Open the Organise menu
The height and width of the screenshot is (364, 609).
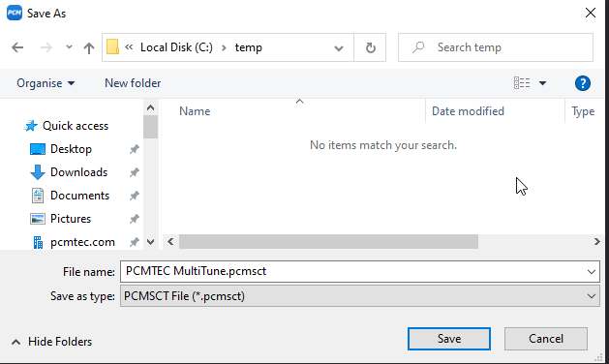[x=46, y=83]
